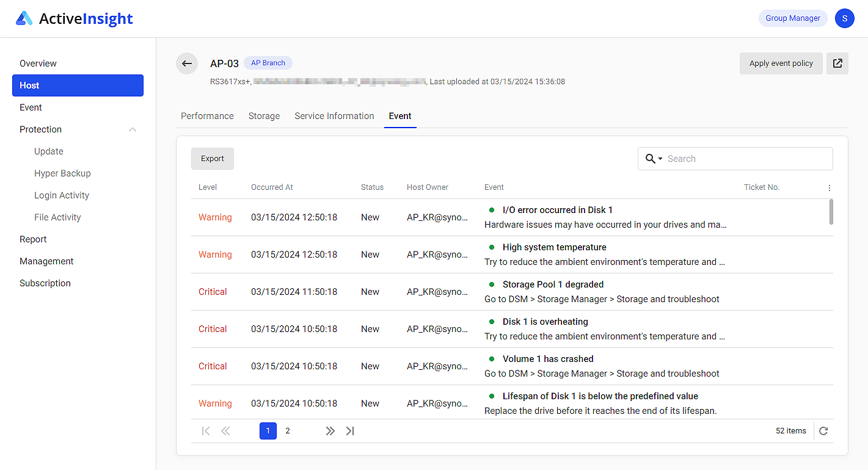Open the column options three-dot menu
868x470 pixels.
coord(829,188)
